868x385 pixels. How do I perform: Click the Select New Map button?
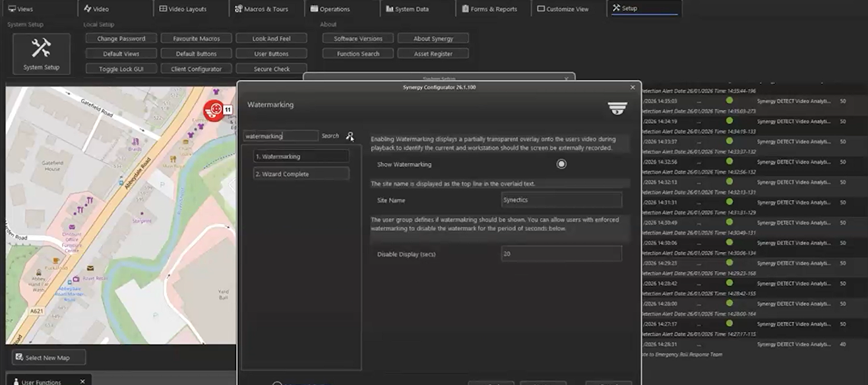[x=48, y=357]
